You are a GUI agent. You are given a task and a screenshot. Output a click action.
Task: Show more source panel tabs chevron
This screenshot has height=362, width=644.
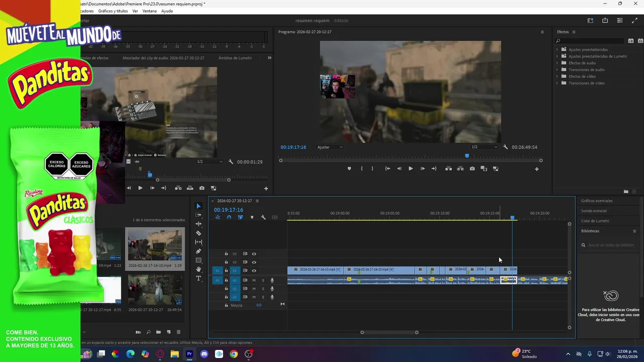269,58
